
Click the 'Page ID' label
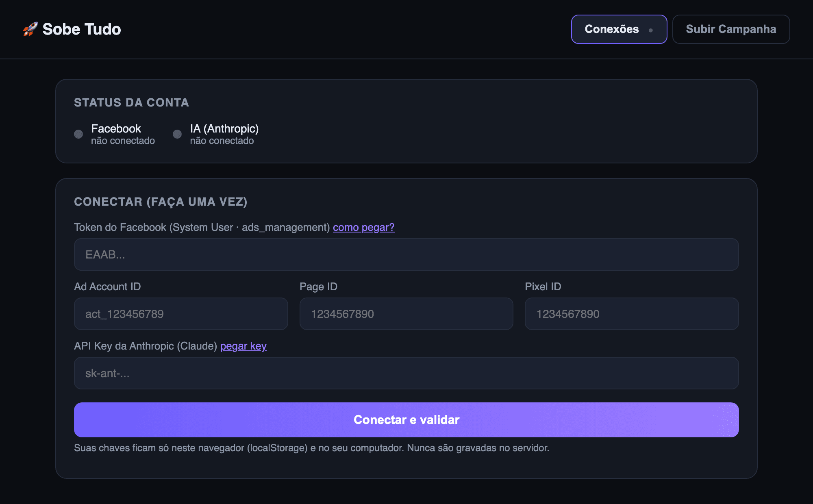tap(318, 287)
